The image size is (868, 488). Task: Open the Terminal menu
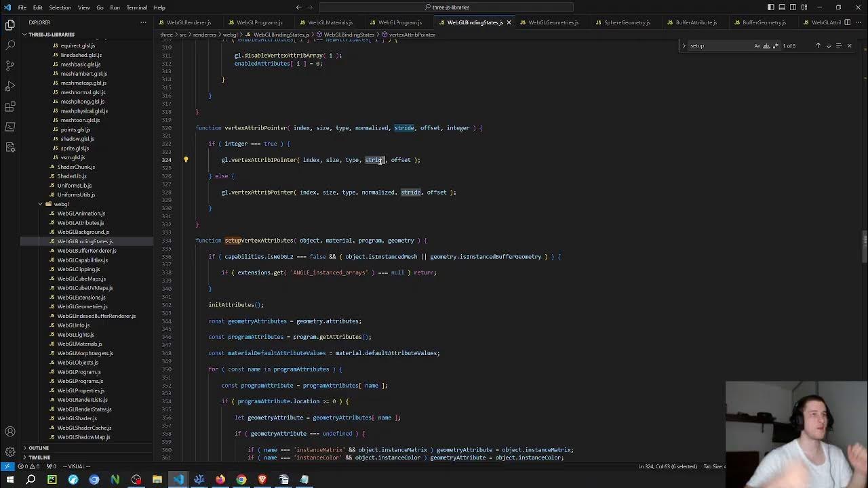coord(136,7)
